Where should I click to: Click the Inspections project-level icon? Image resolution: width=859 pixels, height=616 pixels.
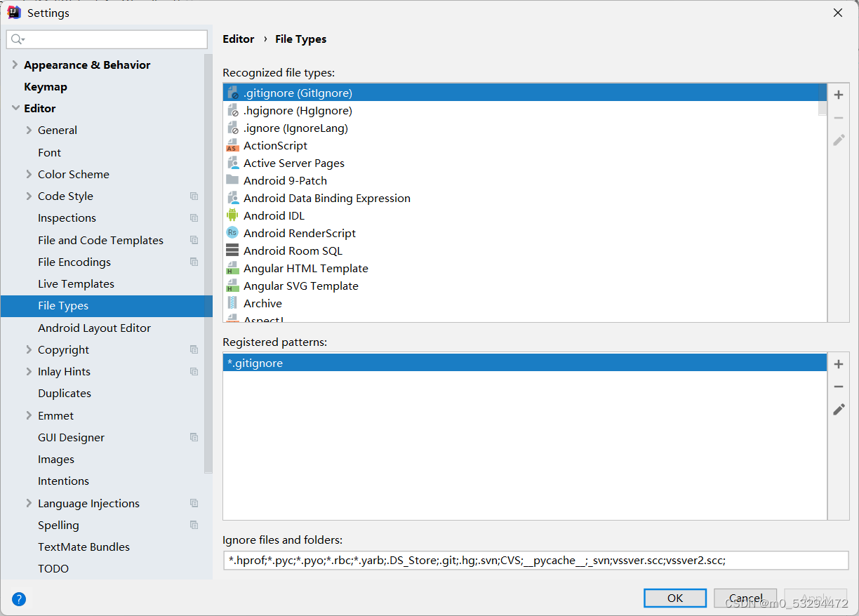tap(194, 218)
